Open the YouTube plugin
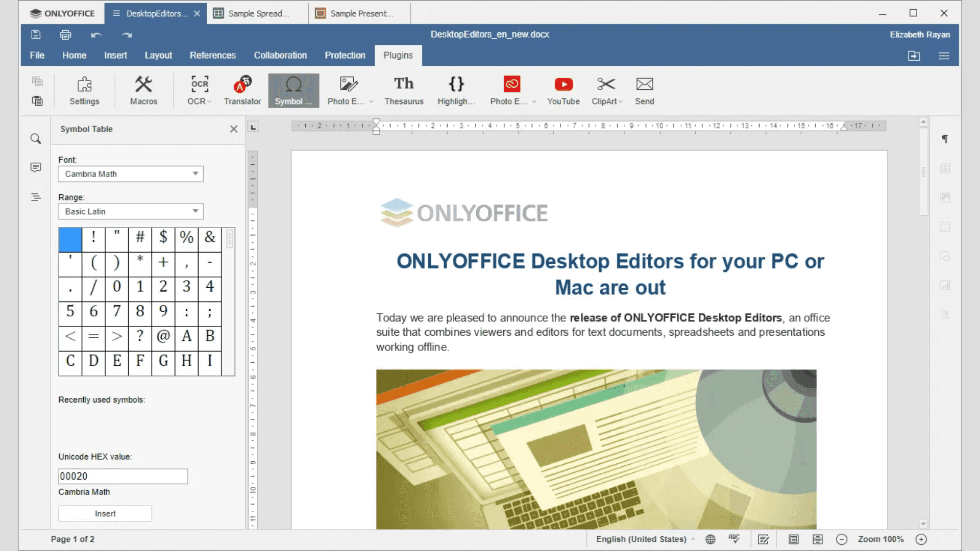The width and height of the screenshot is (980, 551). pos(563,91)
